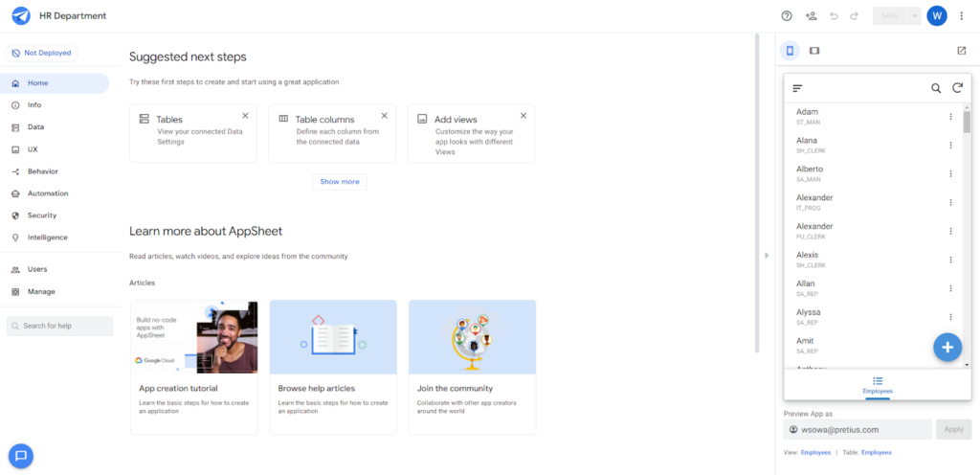Image resolution: width=980 pixels, height=475 pixels.
Task: Click the sync refresh icon in preview
Action: pyautogui.click(x=957, y=88)
